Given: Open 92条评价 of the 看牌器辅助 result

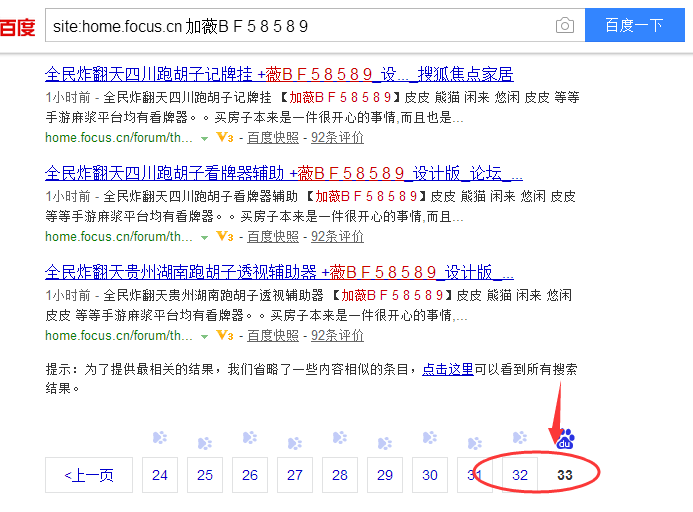Looking at the screenshot, I should [x=337, y=237].
